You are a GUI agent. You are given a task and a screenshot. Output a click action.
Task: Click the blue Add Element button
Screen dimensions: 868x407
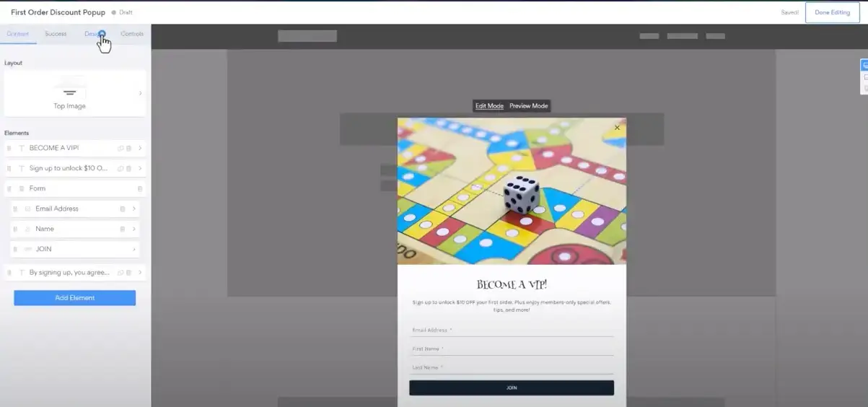[74, 298]
